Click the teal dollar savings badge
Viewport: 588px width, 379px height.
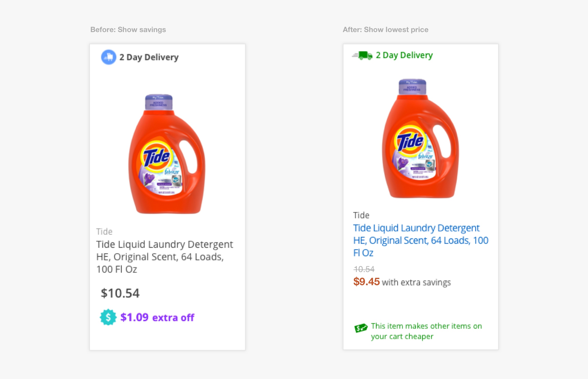(x=108, y=317)
